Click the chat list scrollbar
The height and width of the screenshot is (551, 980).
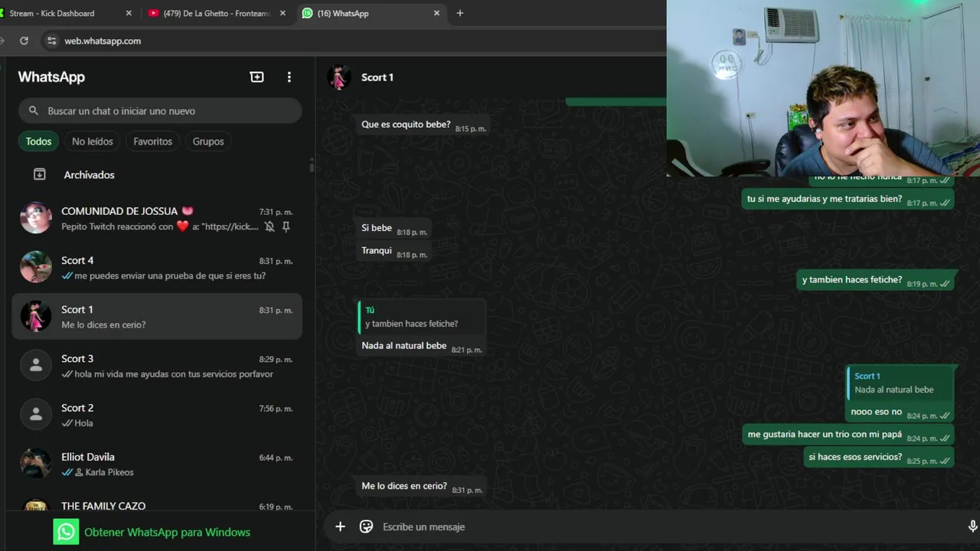point(311,165)
